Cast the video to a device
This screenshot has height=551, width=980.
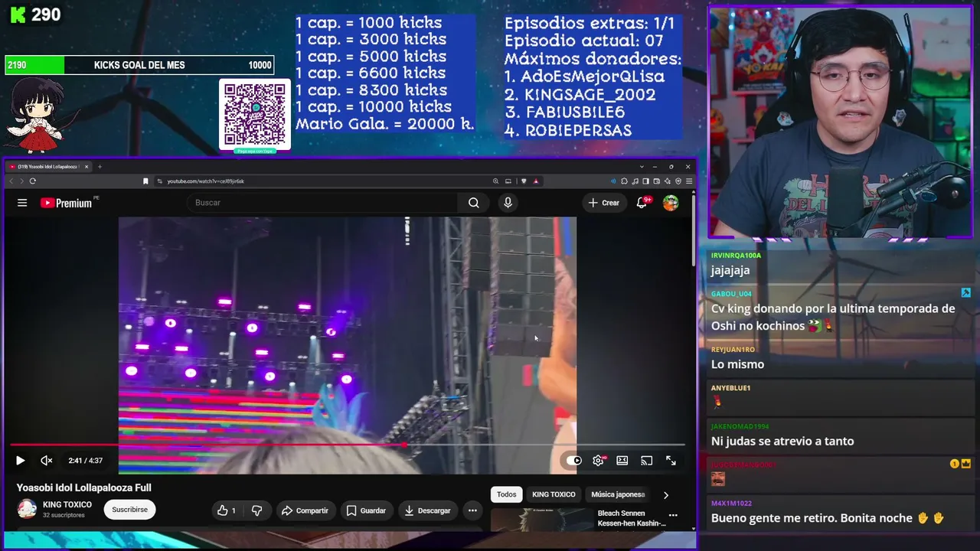pyautogui.click(x=647, y=461)
